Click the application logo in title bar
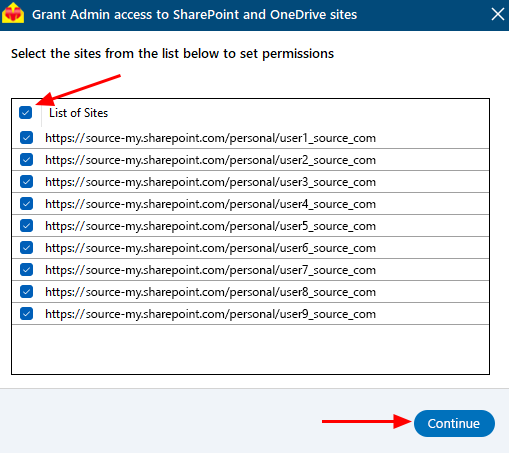 pos(13,13)
